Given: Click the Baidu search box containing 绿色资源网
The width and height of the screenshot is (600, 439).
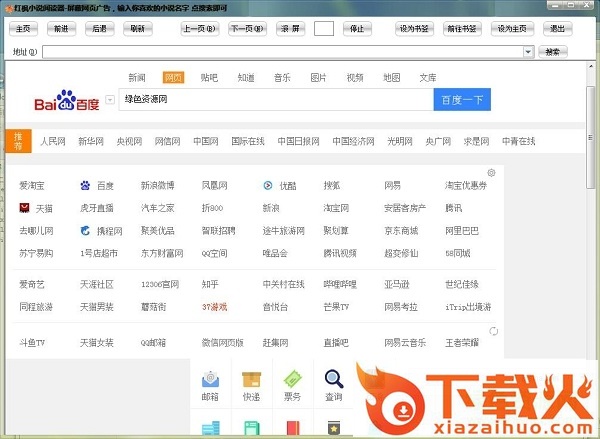Looking at the screenshot, I should pos(276,100).
